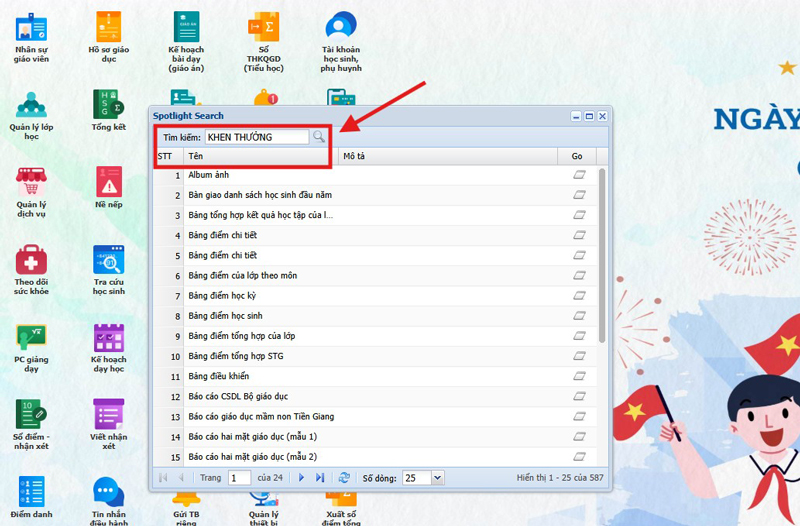The image size is (800, 526).
Task: Click the Go icon for Album ảnh
Action: [579, 175]
